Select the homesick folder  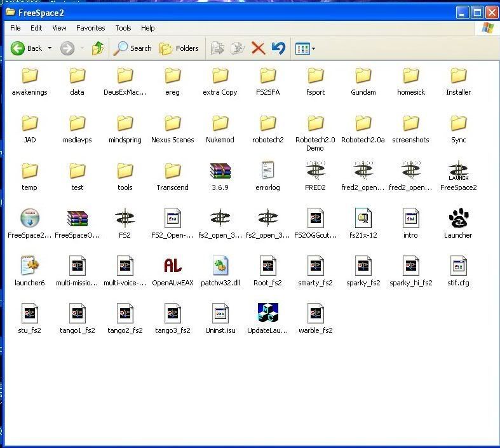[x=410, y=81]
